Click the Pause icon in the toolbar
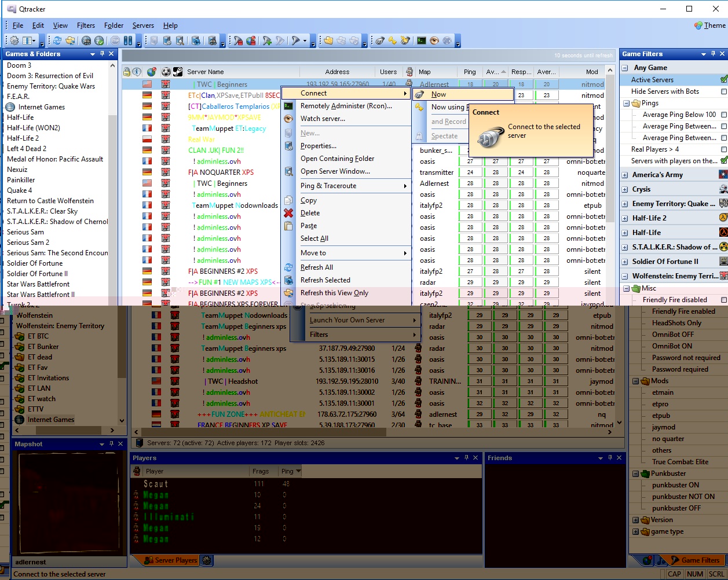The height and width of the screenshot is (580, 728). pyautogui.click(x=127, y=41)
